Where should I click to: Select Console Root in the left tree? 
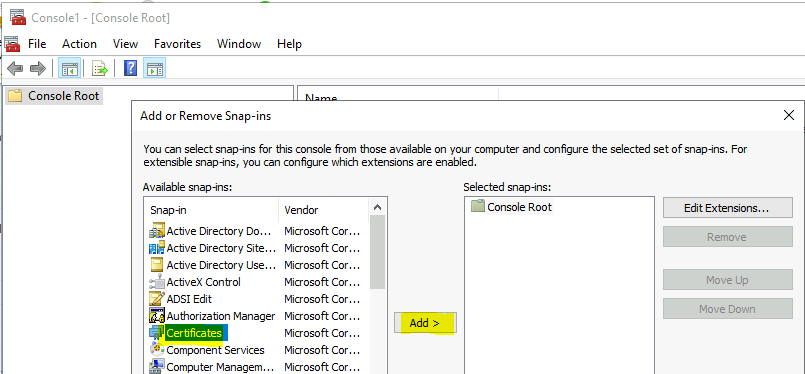coord(64,96)
